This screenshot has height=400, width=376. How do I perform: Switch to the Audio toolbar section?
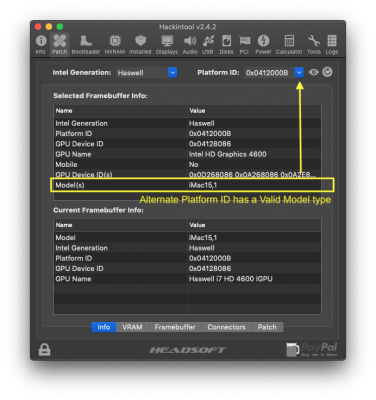(x=190, y=45)
